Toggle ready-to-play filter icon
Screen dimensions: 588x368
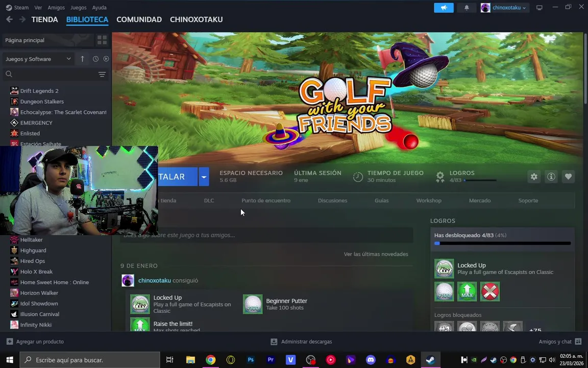(x=106, y=59)
